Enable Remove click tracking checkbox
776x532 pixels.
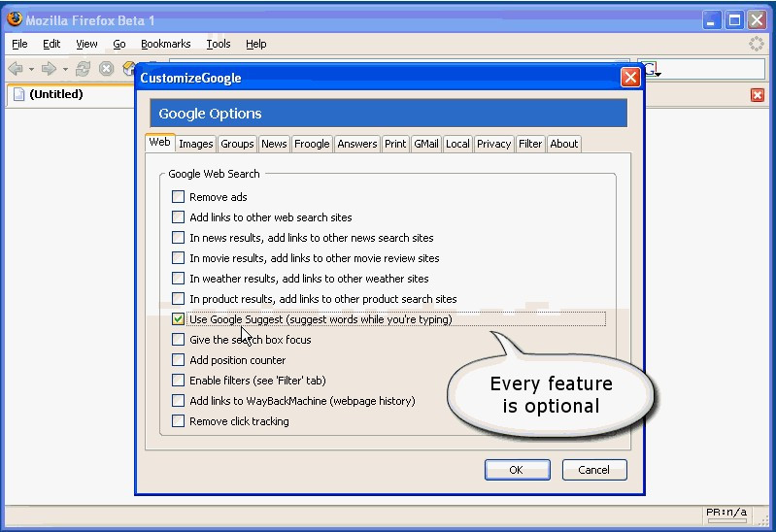[178, 421]
